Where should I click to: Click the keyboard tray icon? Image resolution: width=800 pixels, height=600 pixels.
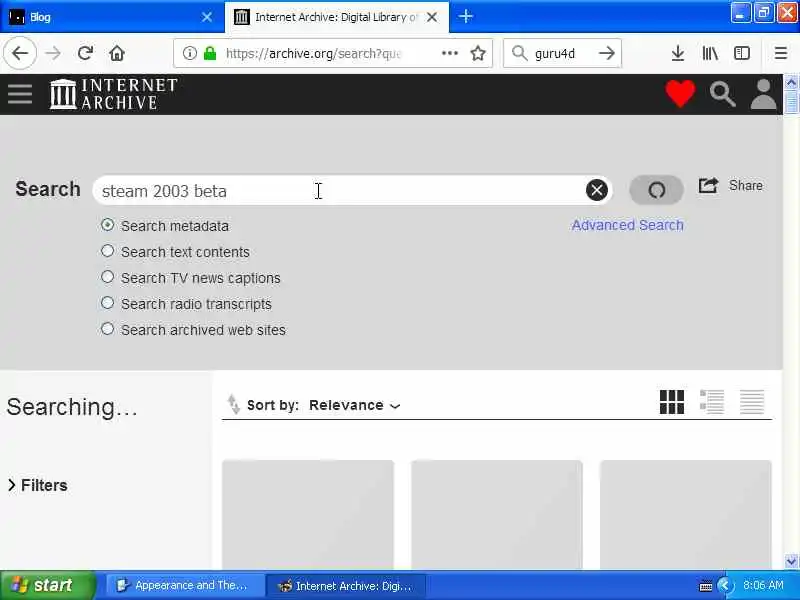click(705, 586)
